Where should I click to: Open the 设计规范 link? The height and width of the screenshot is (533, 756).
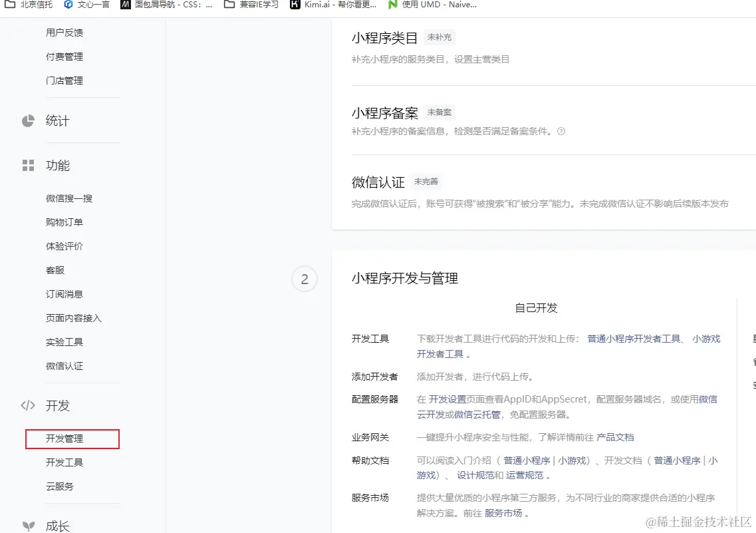475,476
